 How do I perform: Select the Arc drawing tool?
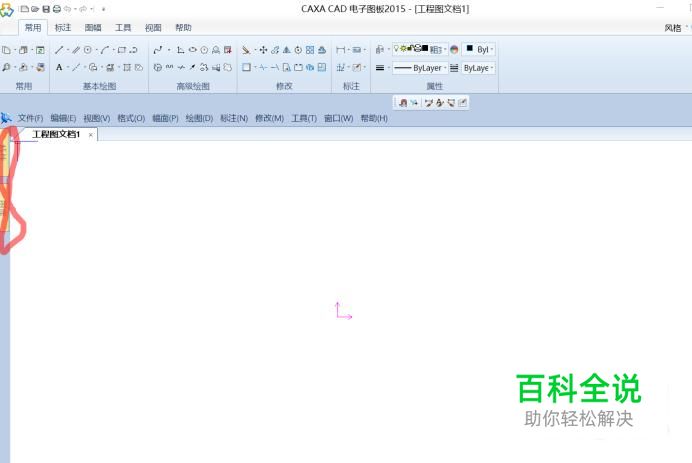click(105, 50)
